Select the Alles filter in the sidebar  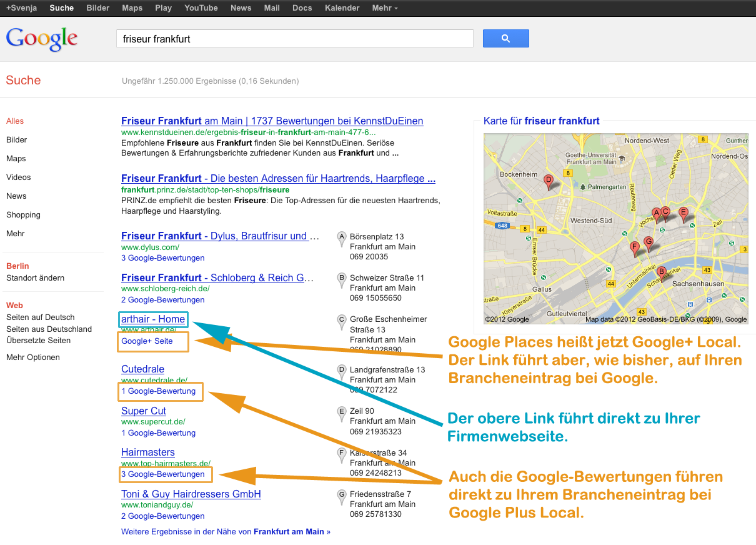[15, 121]
